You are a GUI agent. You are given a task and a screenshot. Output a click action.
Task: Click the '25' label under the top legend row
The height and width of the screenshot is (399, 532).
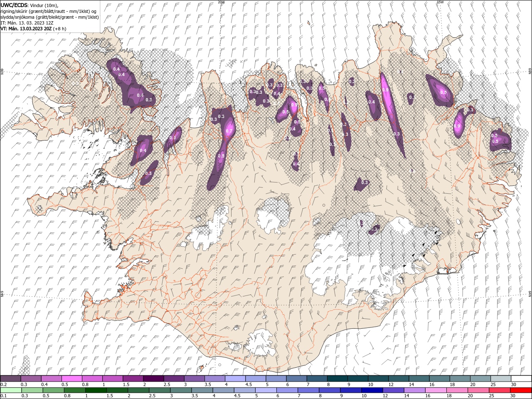[x=493, y=384]
